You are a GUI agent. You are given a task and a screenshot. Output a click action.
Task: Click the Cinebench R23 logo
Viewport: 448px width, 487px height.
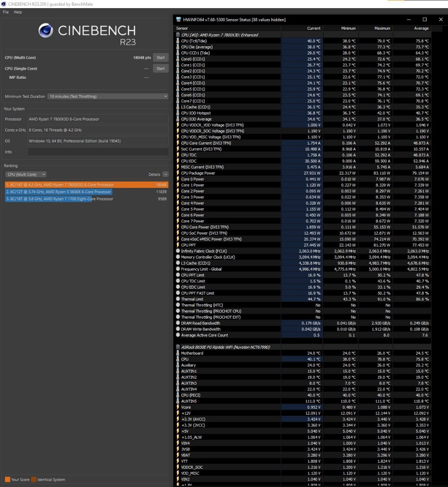pyautogui.click(x=87, y=34)
